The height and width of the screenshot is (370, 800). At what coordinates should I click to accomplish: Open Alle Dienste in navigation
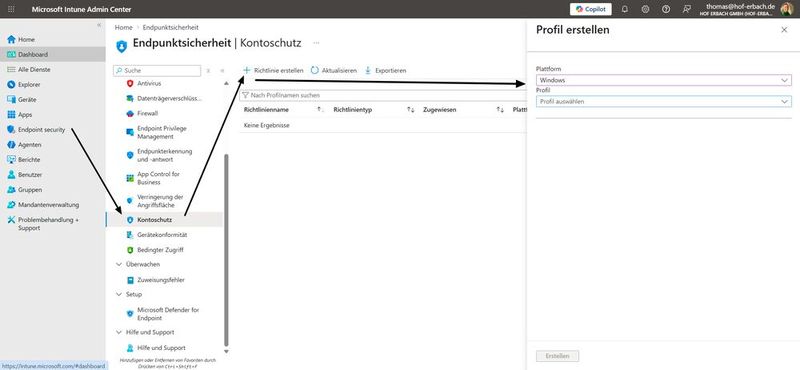34,69
